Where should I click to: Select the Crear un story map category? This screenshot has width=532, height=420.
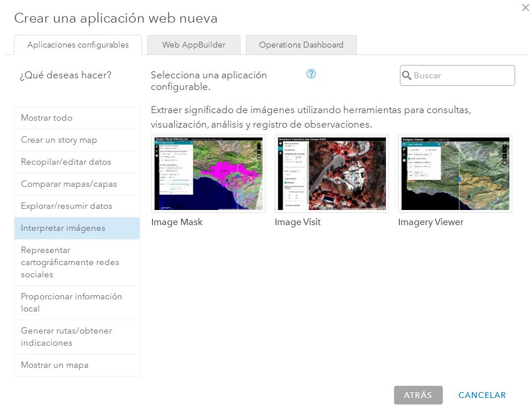(x=77, y=140)
